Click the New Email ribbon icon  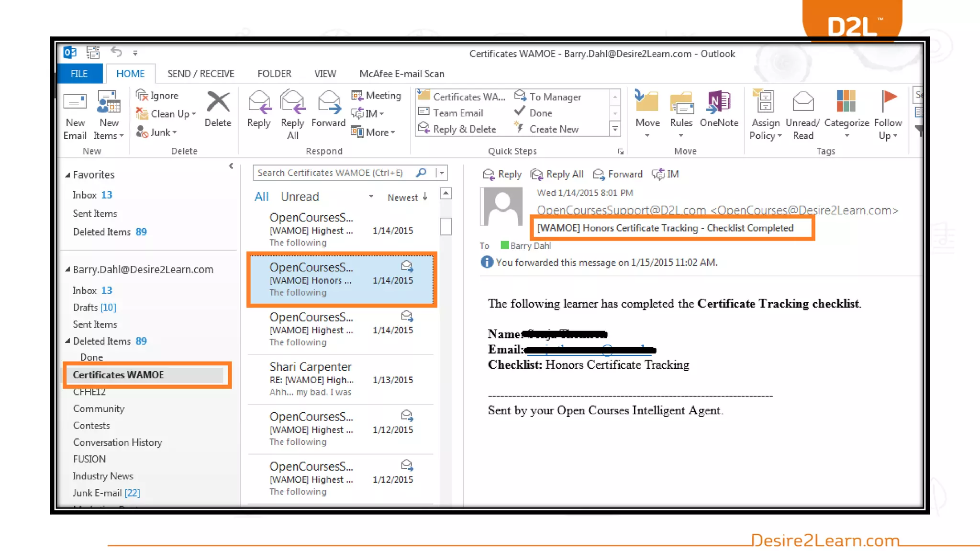coord(75,116)
